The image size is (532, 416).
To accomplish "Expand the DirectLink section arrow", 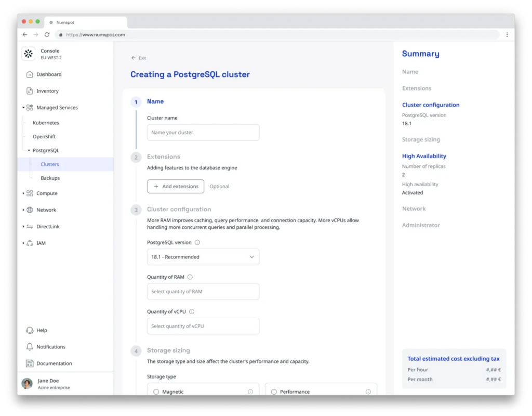I will [x=23, y=227].
